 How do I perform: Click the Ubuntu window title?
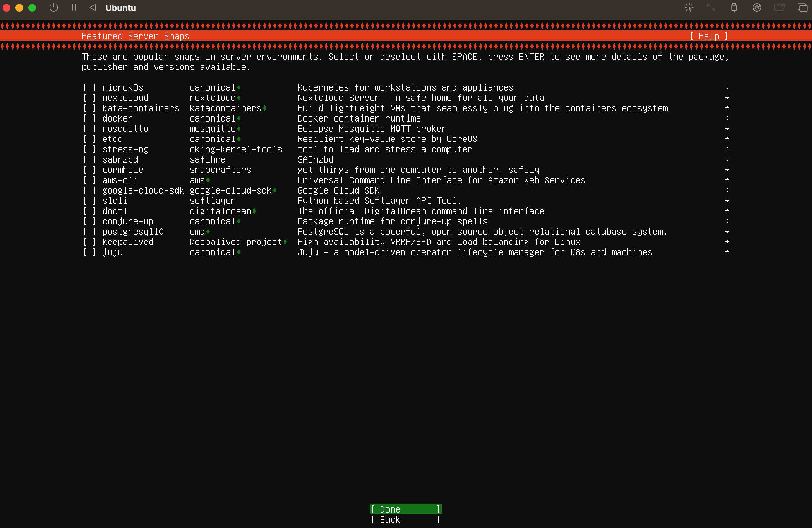coord(121,8)
